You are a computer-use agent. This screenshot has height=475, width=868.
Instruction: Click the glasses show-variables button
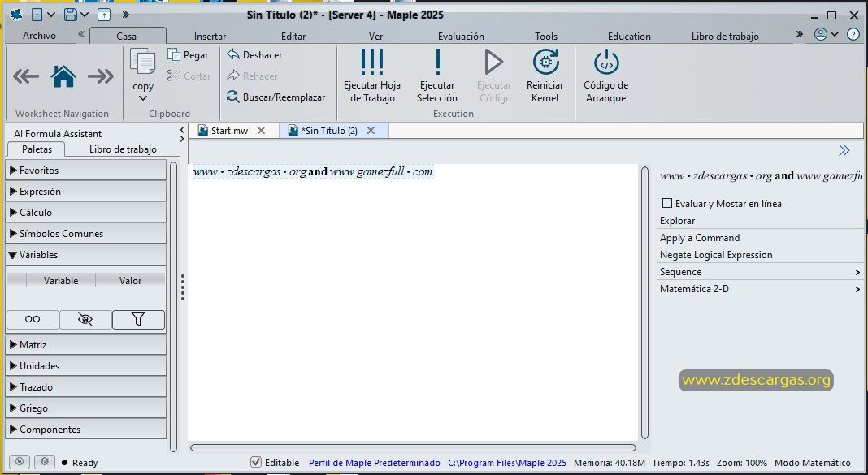33,320
